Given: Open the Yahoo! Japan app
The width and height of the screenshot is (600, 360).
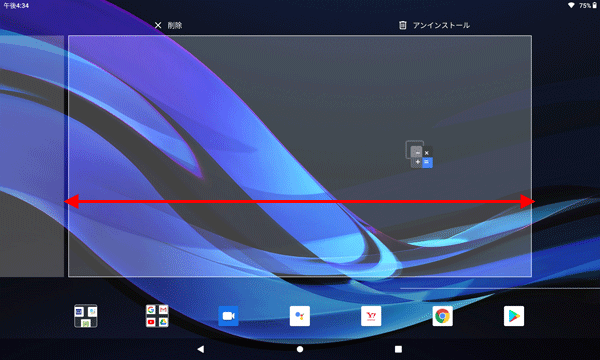Looking at the screenshot, I should tap(371, 316).
